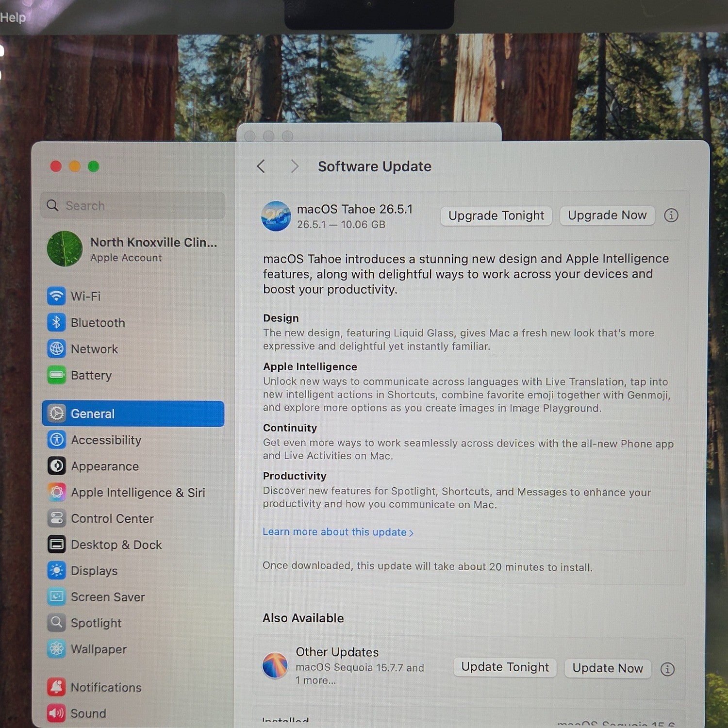
Task: Click the search magnifier icon
Action: click(52, 205)
